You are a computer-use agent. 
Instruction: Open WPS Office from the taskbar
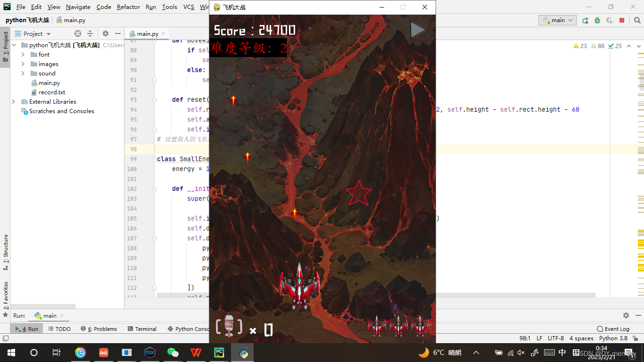pos(196,352)
